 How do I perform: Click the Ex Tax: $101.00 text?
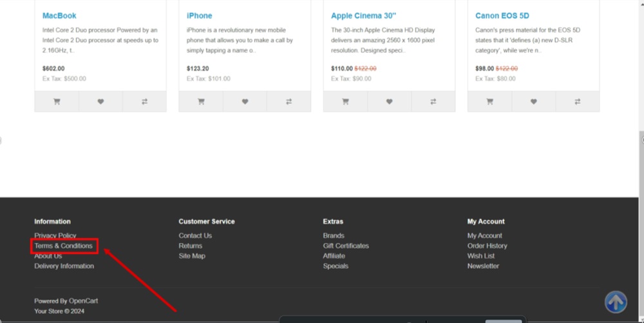(x=208, y=79)
